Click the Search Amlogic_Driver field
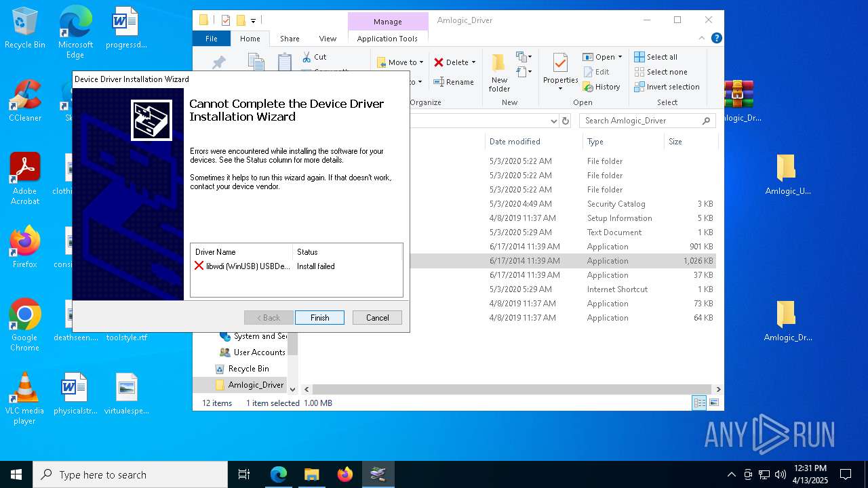The image size is (868, 488). click(648, 121)
